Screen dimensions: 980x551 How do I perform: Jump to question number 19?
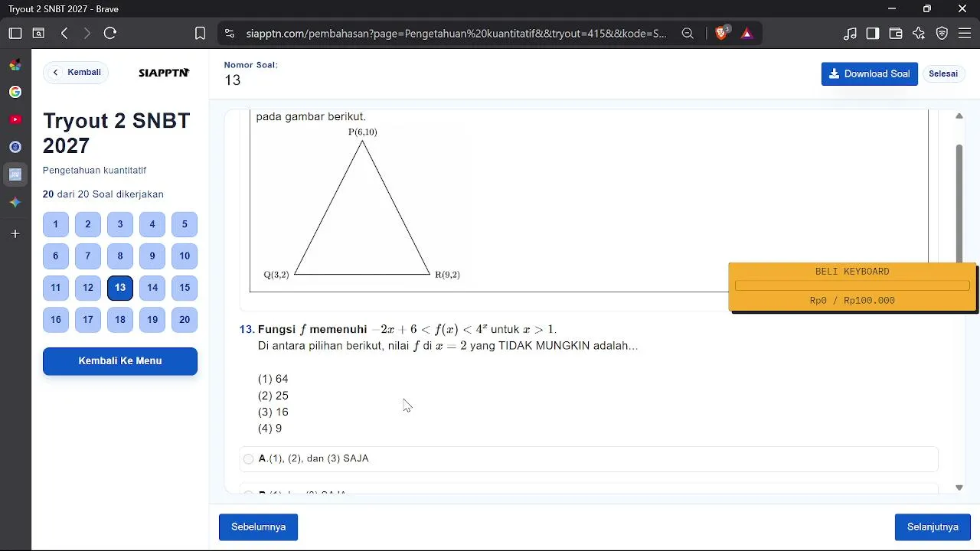coord(152,320)
